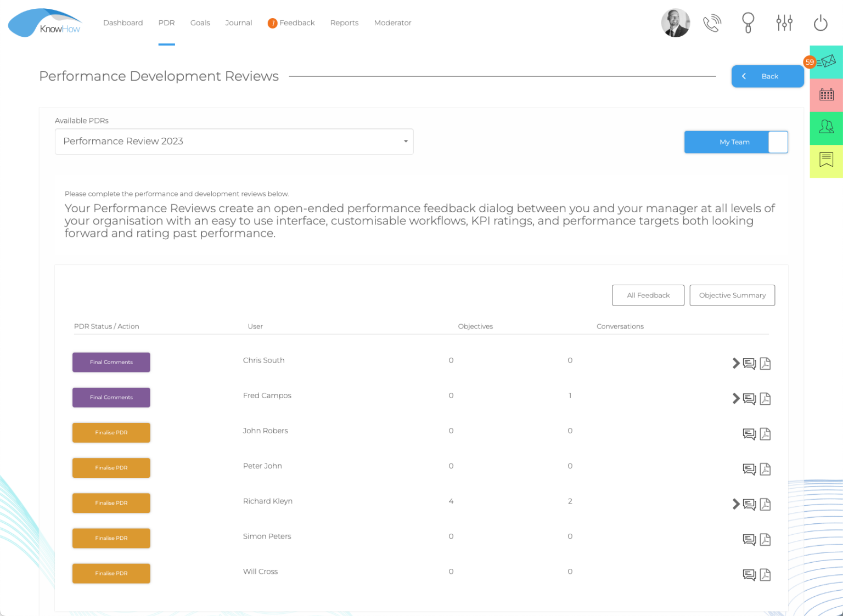Open the users sidebar icon
Viewport: 843px width, 616px height.
(x=827, y=127)
